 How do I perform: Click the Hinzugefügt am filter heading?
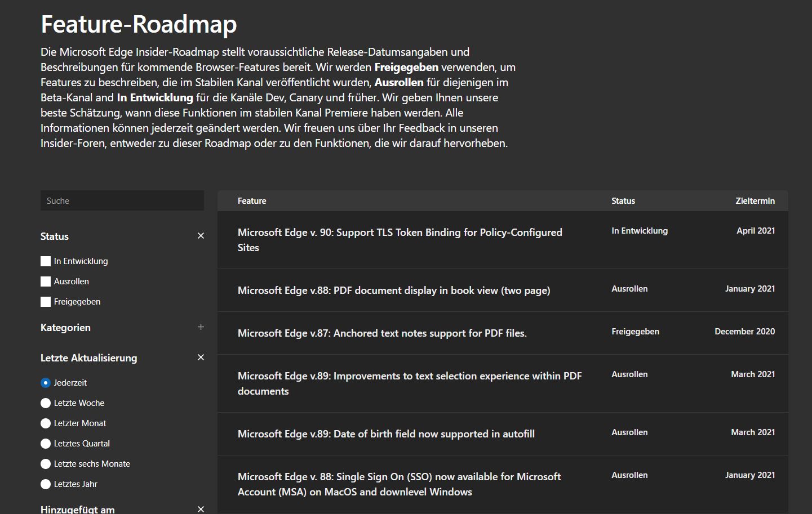[78, 509]
